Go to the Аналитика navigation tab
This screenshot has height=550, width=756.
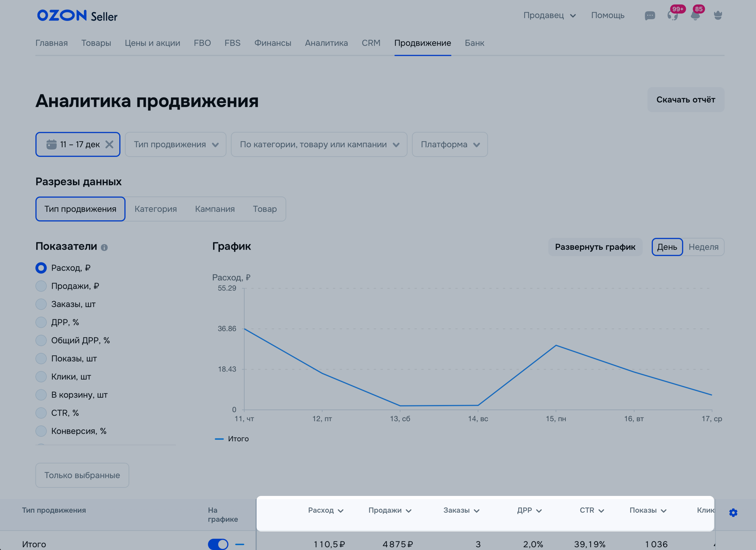[326, 43]
